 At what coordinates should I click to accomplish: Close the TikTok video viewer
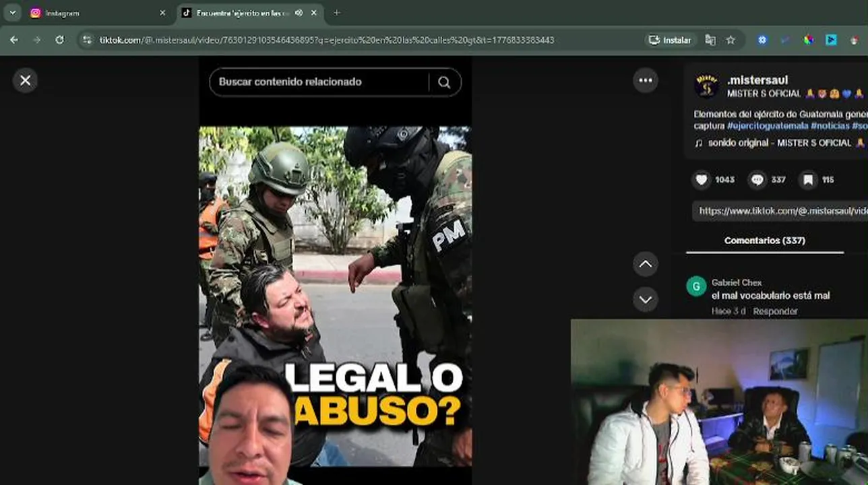click(x=25, y=81)
